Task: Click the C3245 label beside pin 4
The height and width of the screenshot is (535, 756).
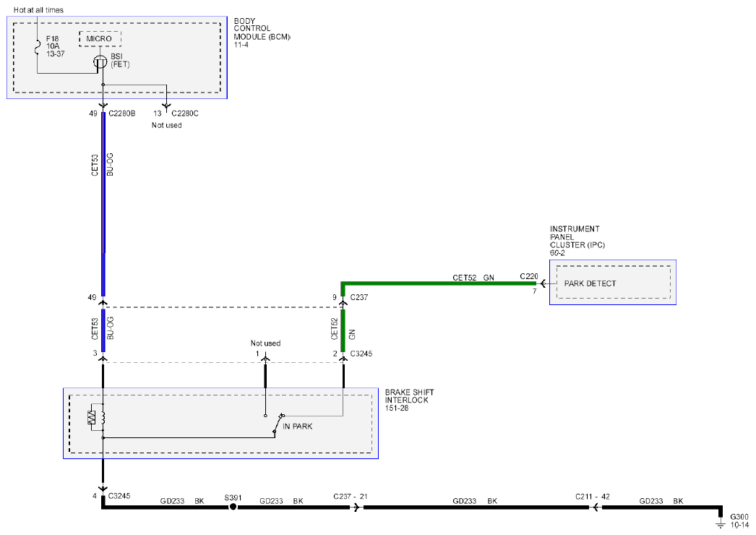Action: (x=119, y=495)
